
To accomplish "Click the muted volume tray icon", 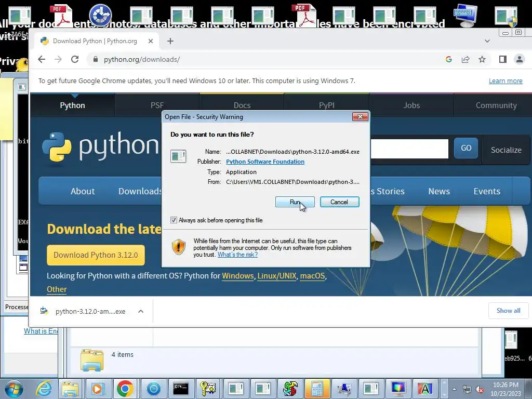I will pyautogui.click(x=480, y=390).
